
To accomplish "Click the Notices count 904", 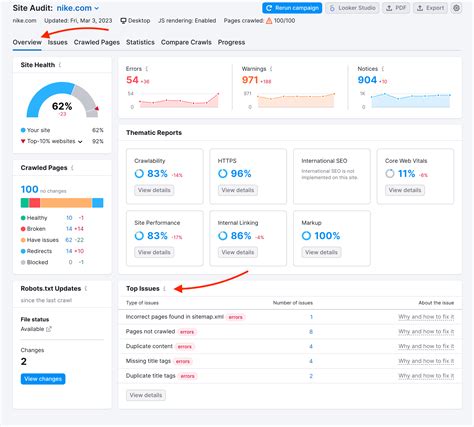I will pyautogui.click(x=367, y=80).
